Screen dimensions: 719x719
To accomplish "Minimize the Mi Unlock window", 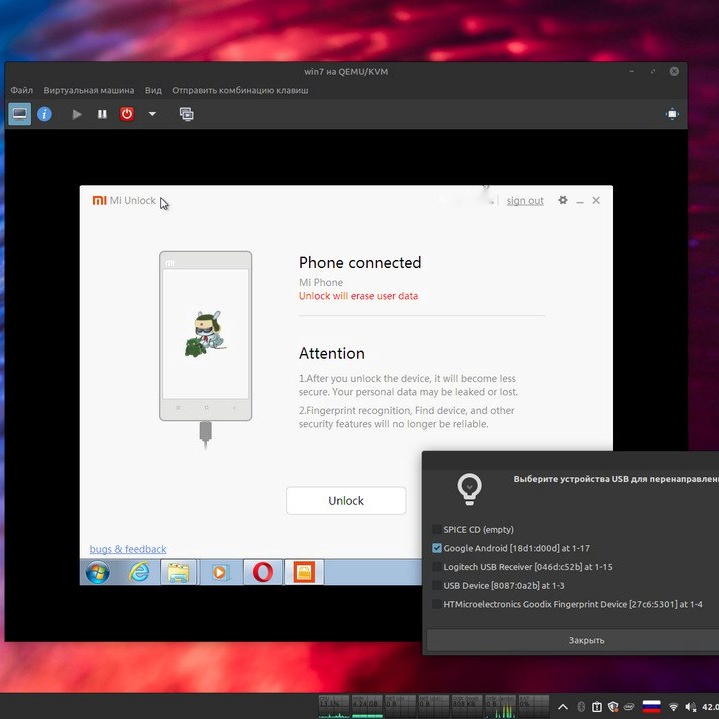I will click(x=580, y=201).
